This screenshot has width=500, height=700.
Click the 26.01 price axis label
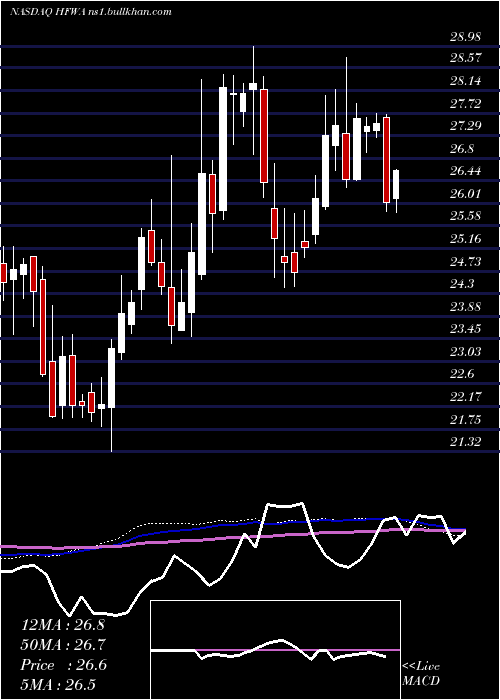465,193
